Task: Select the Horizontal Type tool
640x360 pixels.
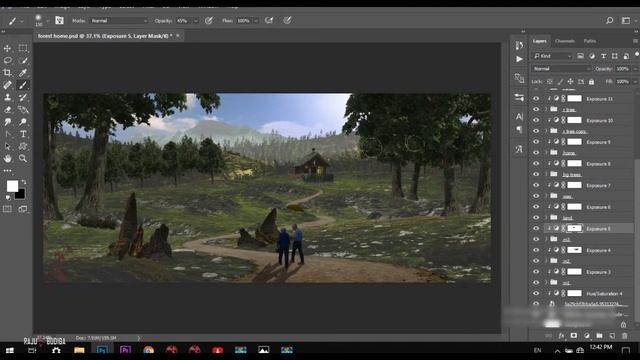Action: 23,134
